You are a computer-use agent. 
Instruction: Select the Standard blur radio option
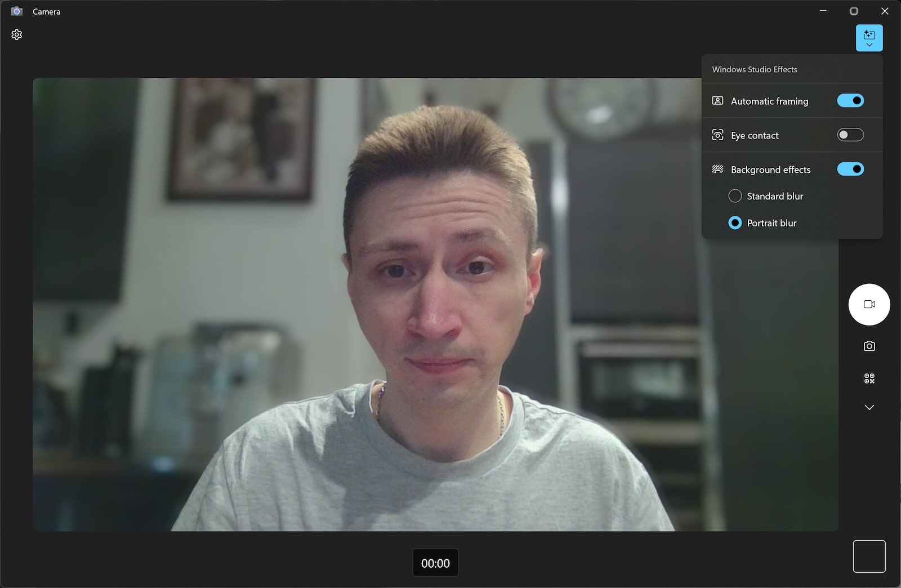[735, 196]
